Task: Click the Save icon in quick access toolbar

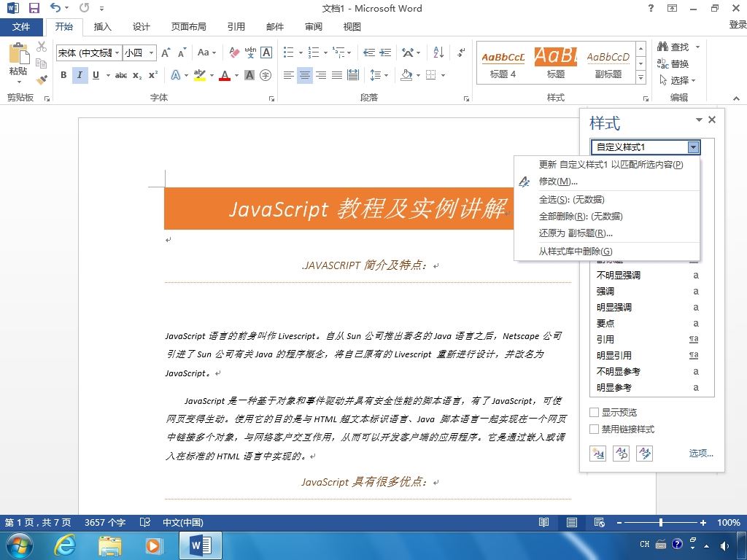Action: [34, 8]
